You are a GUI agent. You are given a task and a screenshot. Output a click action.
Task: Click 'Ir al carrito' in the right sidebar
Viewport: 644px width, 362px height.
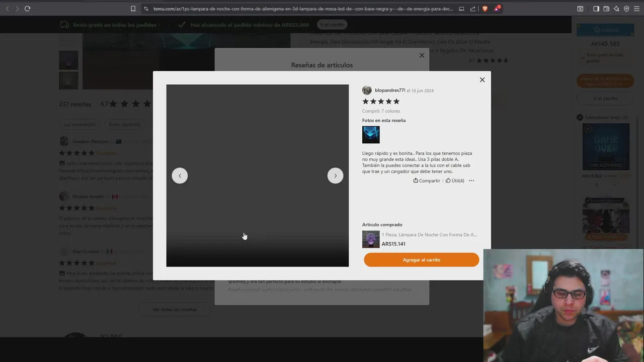coord(605,98)
